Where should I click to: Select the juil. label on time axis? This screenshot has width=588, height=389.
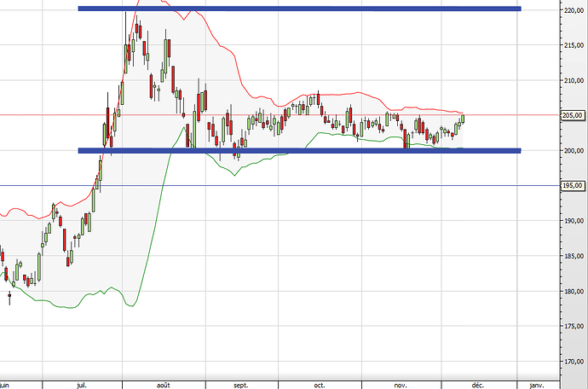click(82, 385)
